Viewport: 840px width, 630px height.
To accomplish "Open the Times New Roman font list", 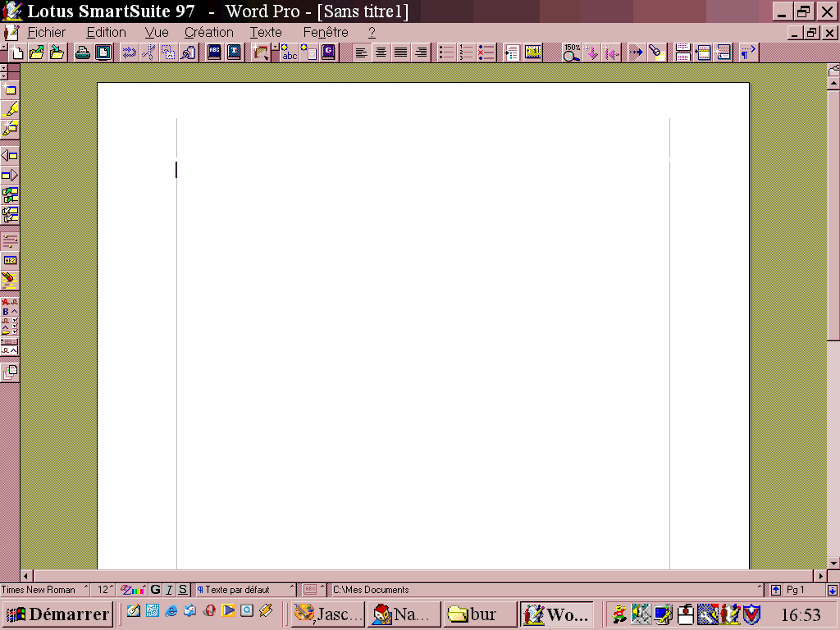I will pyautogui.click(x=45, y=590).
